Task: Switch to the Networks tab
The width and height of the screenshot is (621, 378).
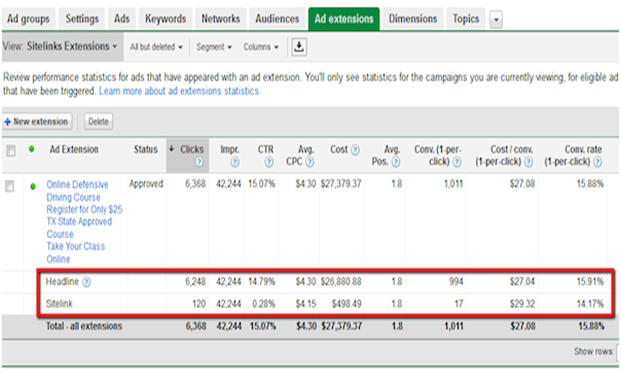Action: tap(221, 19)
